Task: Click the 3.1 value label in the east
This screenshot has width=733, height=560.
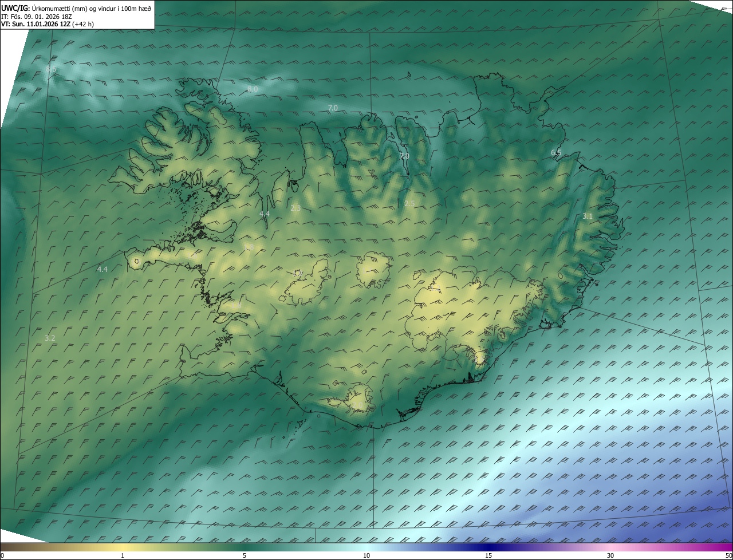Action: [x=588, y=216]
